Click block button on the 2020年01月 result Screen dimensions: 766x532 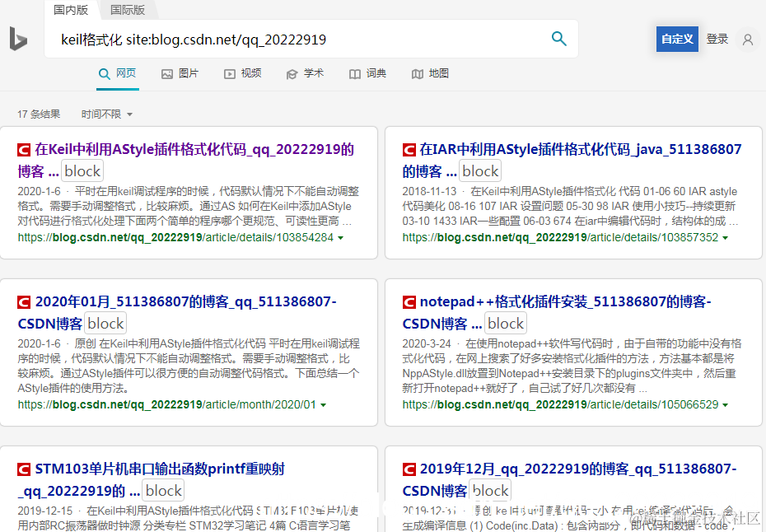(x=105, y=324)
